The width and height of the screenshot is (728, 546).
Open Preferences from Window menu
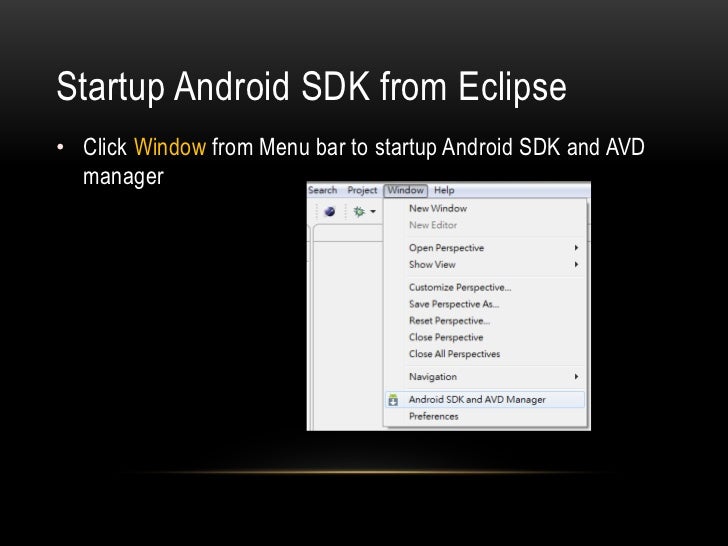click(485, 416)
